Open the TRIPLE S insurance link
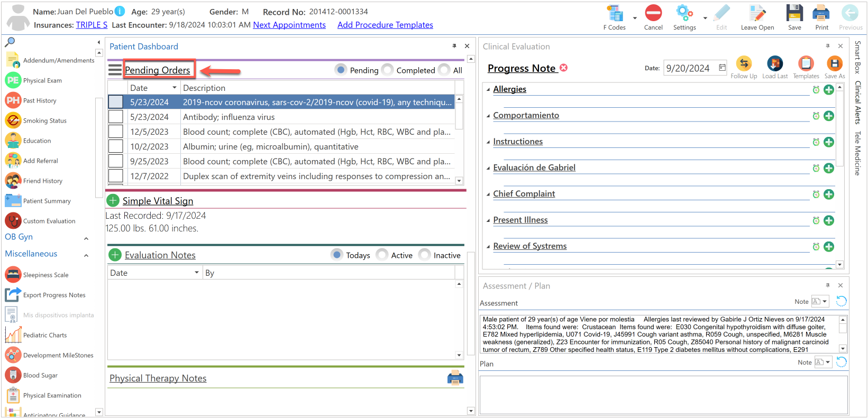This screenshot has height=419, width=868. (x=92, y=25)
